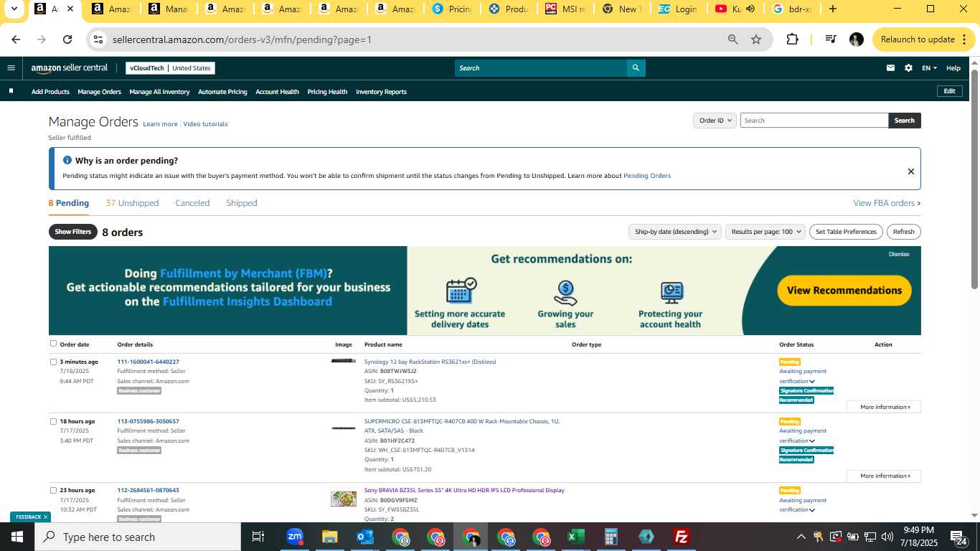This screenshot has width=980, height=551.
Task: Open the EN language dropdown
Action: [929, 68]
